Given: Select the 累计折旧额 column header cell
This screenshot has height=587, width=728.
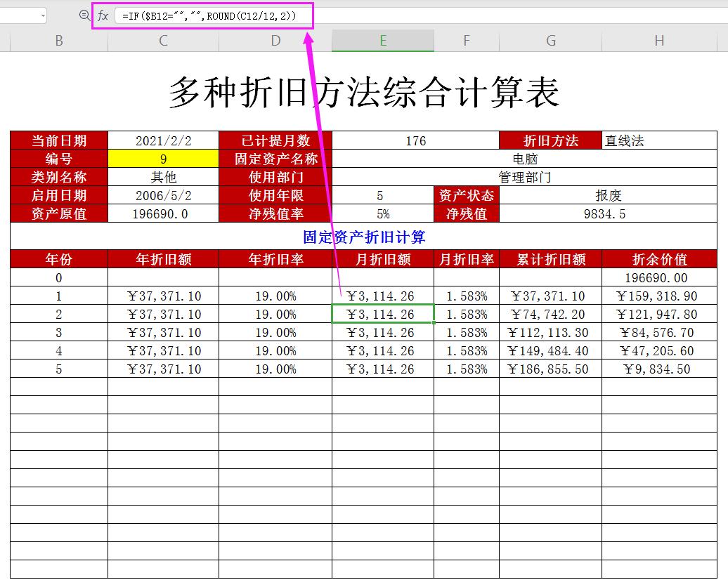Looking at the screenshot, I should 550,259.
